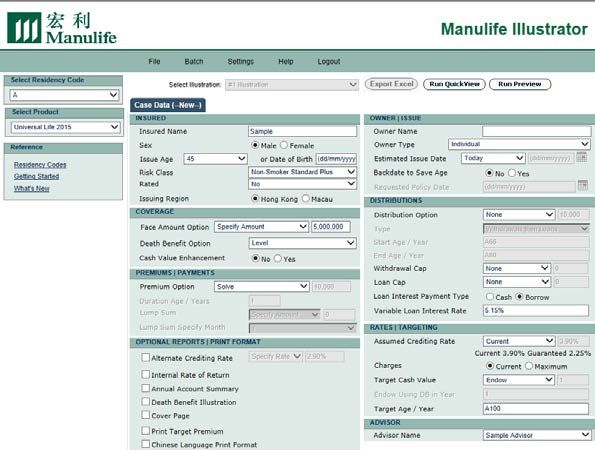
Task: Open calendar icon beside Requested Policy Date
Action: [x=582, y=186]
